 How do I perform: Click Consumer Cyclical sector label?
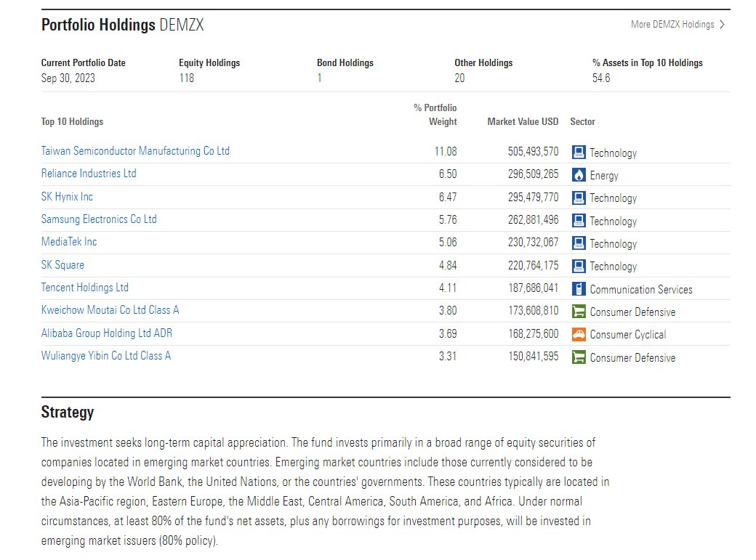628,335
